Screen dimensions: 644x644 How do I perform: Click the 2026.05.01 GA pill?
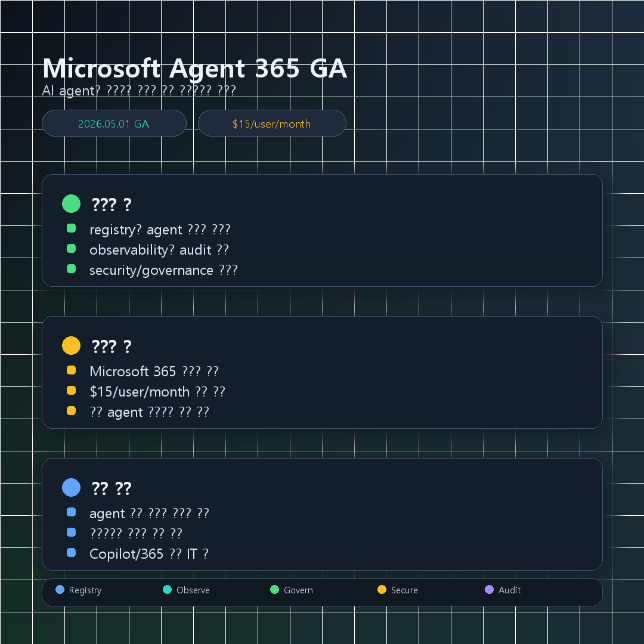(114, 123)
